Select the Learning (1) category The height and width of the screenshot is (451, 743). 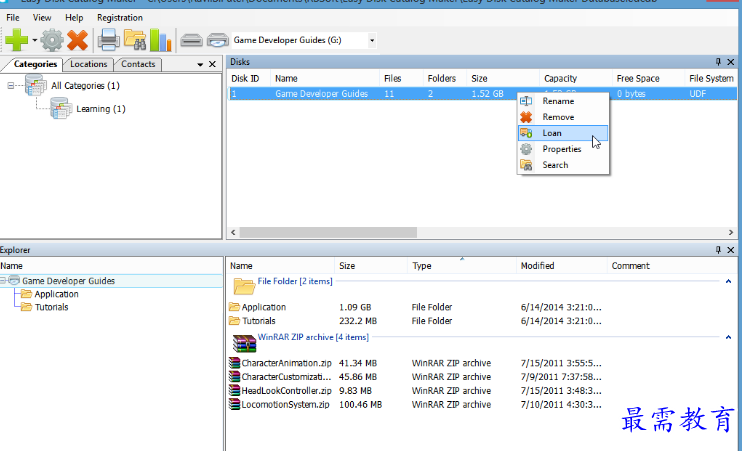coord(100,109)
